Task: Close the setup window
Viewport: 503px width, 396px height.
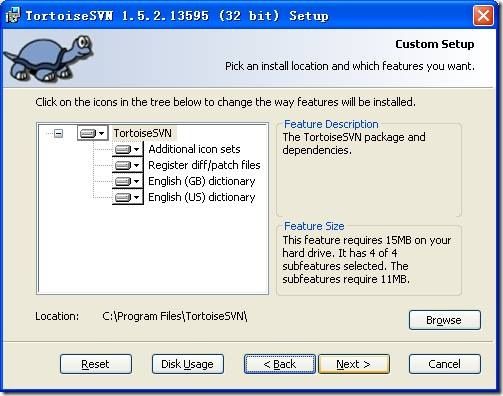Action: [x=483, y=15]
